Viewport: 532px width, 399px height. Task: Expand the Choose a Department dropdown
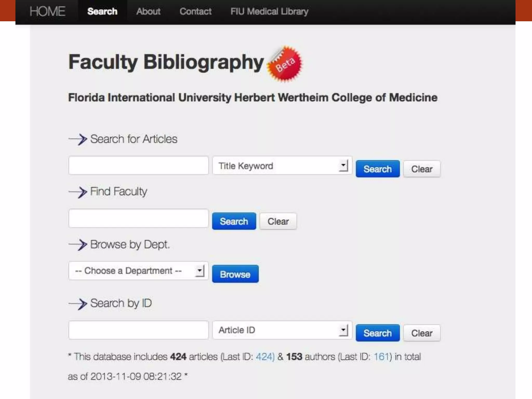click(x=138, y=271)
